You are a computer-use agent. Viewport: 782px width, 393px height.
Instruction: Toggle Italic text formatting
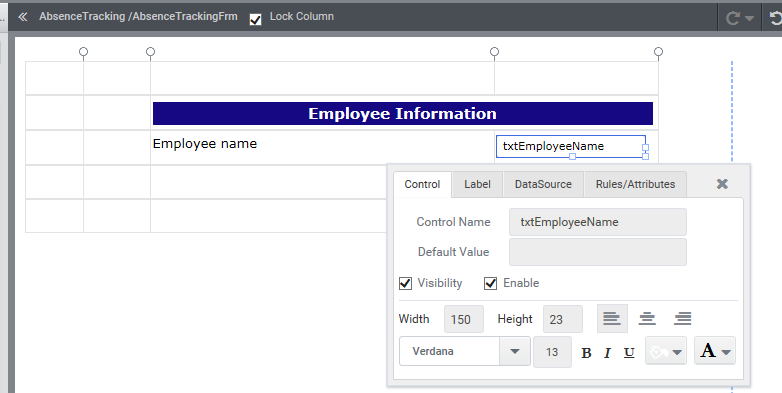tap(607, 353)
